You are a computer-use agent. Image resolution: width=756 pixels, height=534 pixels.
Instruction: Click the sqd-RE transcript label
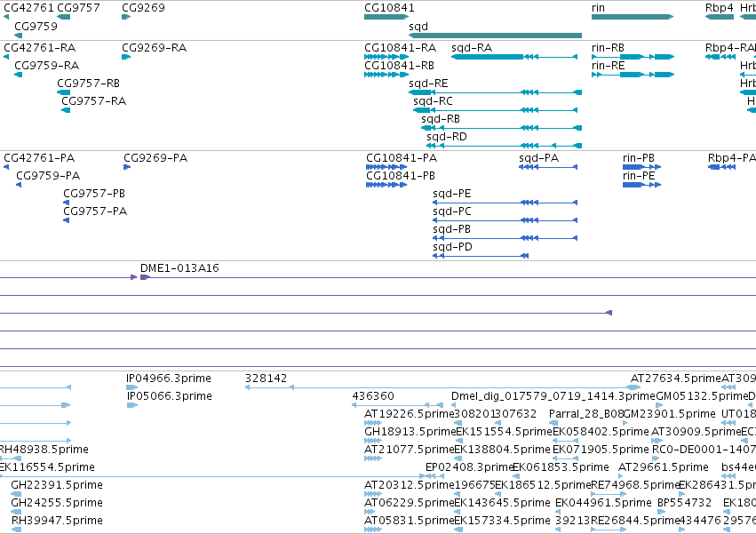(428, 84)
